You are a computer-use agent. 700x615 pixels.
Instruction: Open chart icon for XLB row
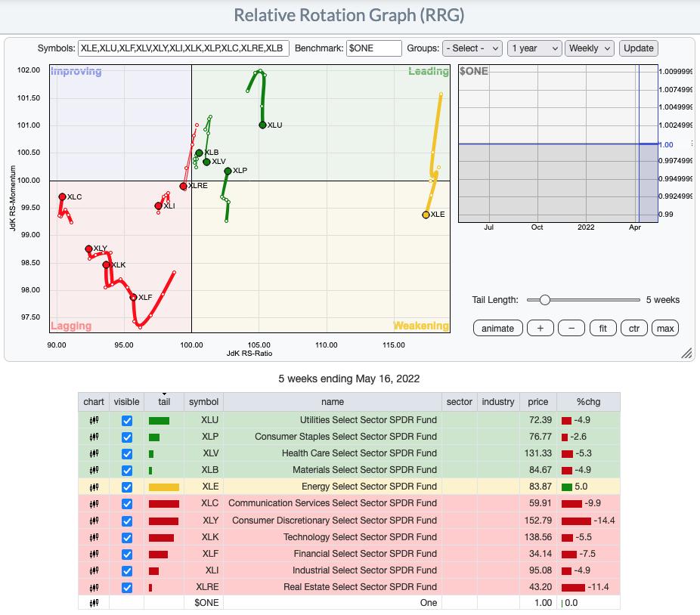(94, 470)
